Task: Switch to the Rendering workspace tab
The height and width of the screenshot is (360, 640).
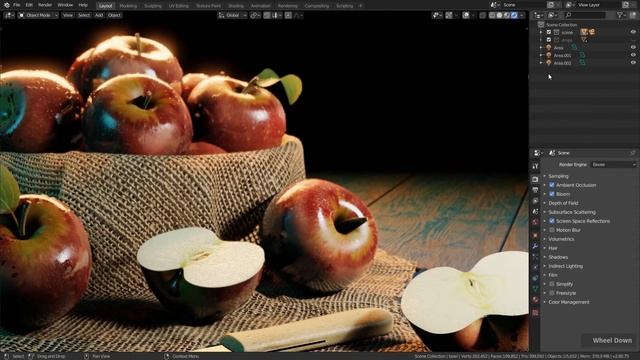Action: (x=287, y=6)
